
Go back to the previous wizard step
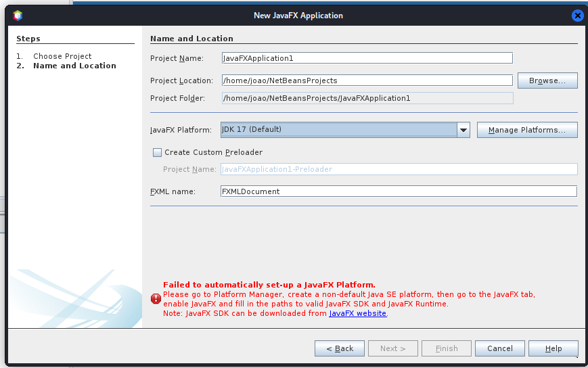(x=340, y=348)
